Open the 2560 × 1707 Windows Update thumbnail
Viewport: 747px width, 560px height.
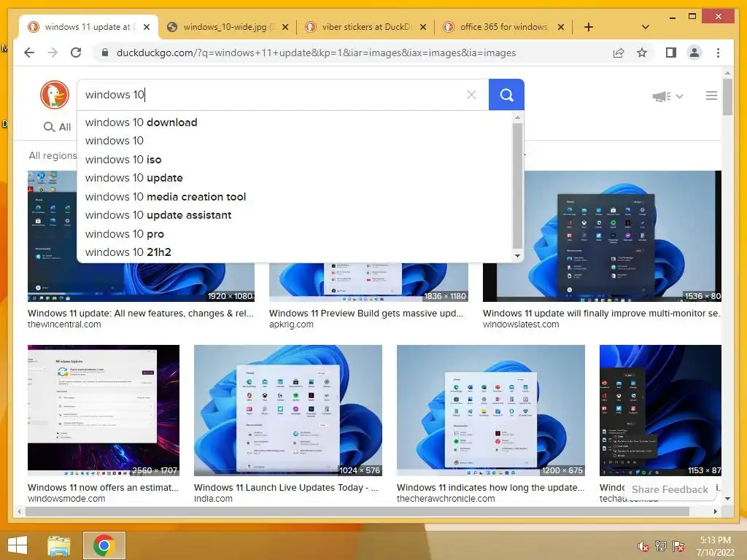(x=104, y=411)
